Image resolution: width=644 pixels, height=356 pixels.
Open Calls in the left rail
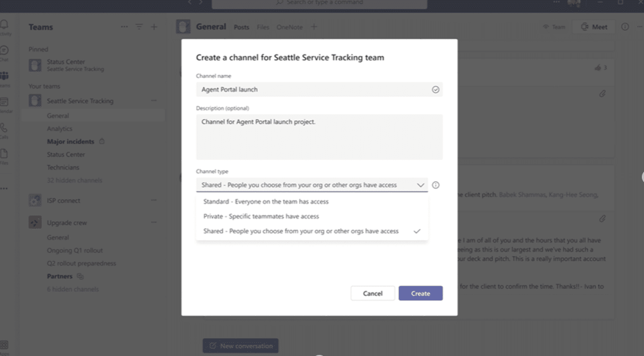click(x=4, y=130)
